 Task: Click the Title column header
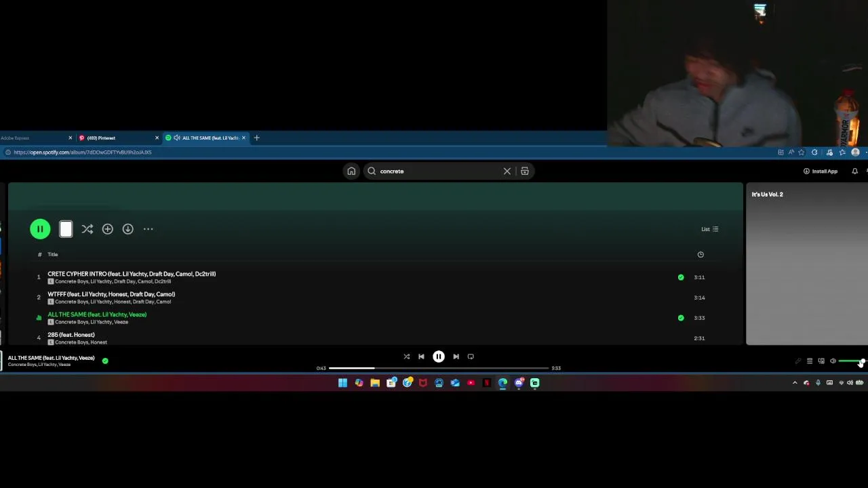pyautogui.click(x=53, y=255)
